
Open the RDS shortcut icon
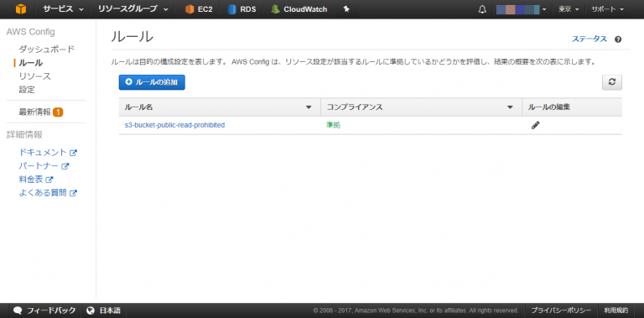pos(231,9)
